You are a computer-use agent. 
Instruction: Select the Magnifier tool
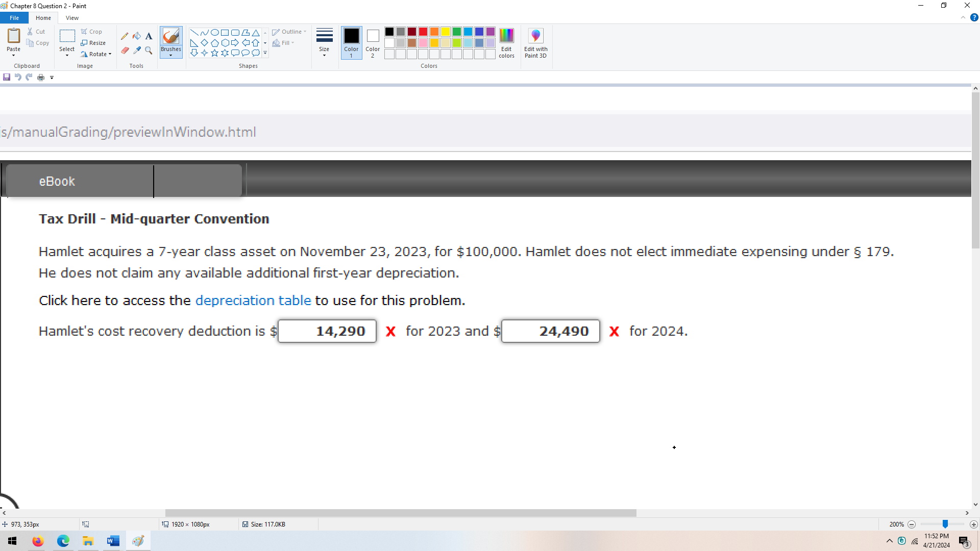point(149,51)
